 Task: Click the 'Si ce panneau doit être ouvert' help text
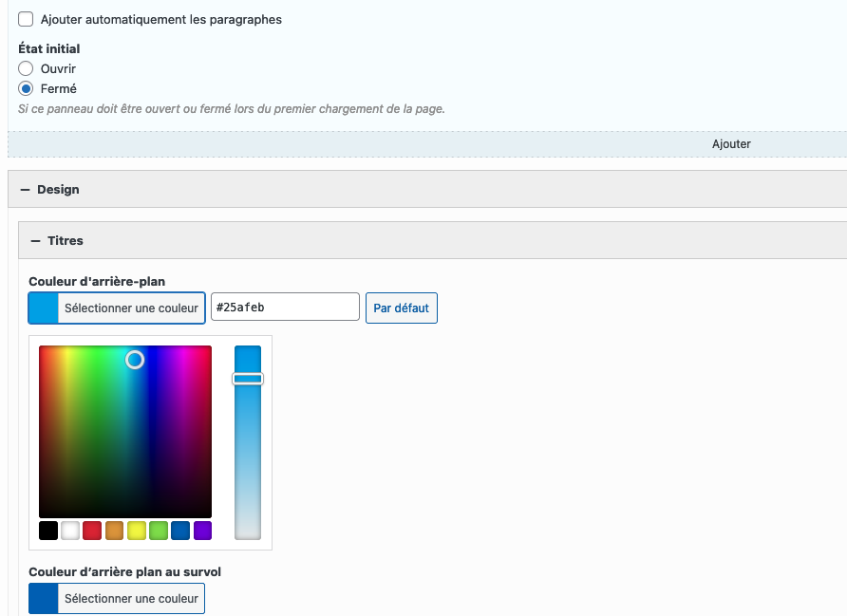tap(231, 108)
